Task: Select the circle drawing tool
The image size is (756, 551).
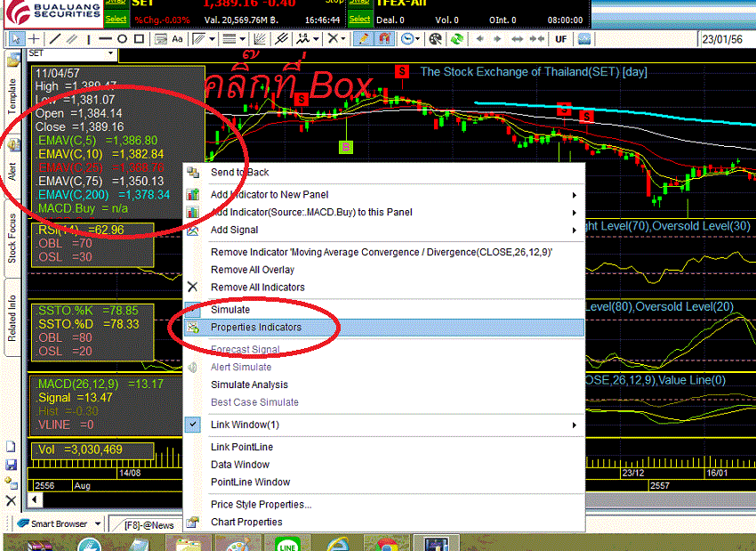Action: (122, 39)
